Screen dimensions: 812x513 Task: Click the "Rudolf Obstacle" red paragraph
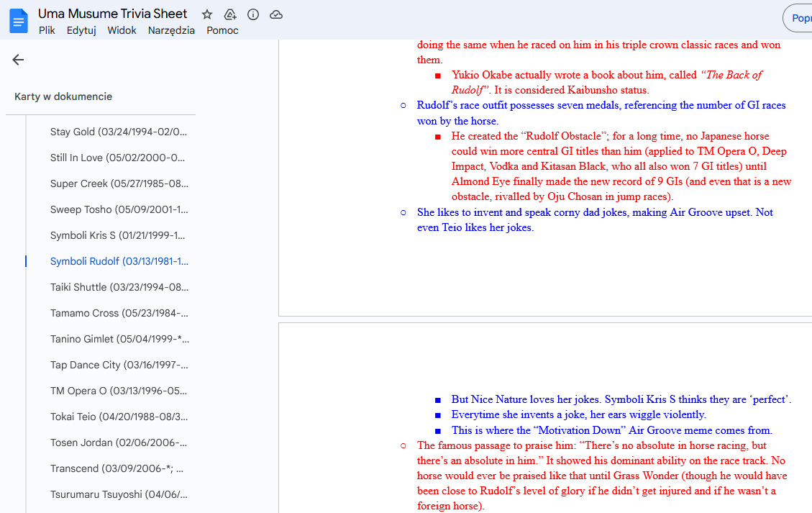(x=621, y=166)
